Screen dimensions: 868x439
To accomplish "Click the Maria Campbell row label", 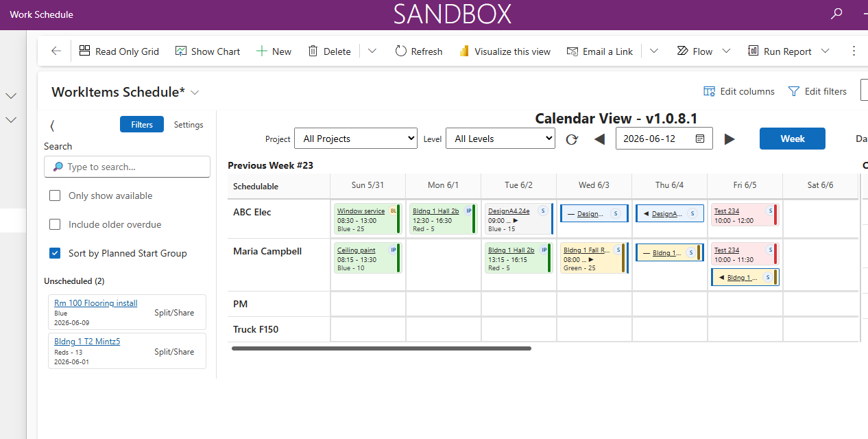I will [267, 251].
